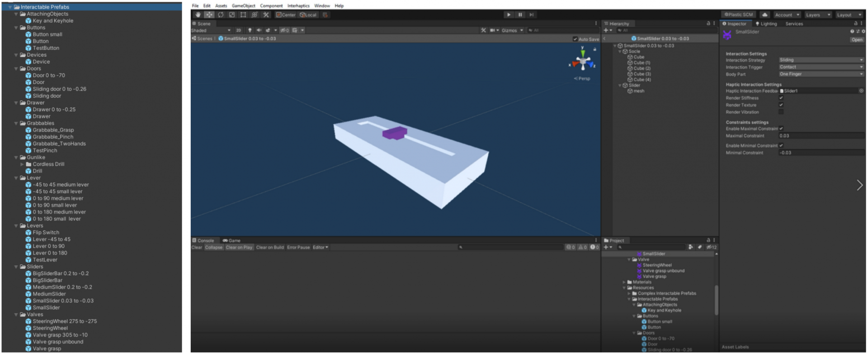
Task: Toggle the Render Texture checkbox
Action: (781, 105)
